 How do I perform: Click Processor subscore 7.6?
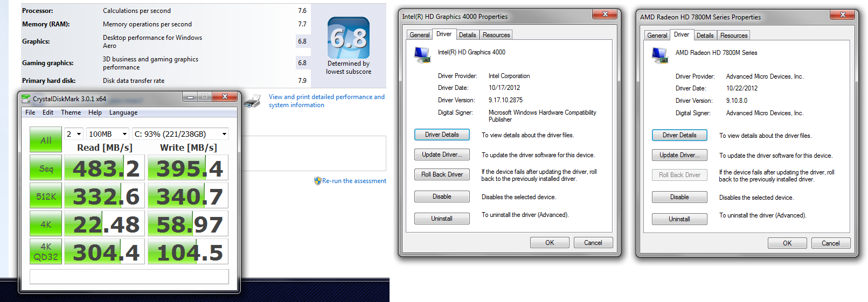[x=302, y=11]
